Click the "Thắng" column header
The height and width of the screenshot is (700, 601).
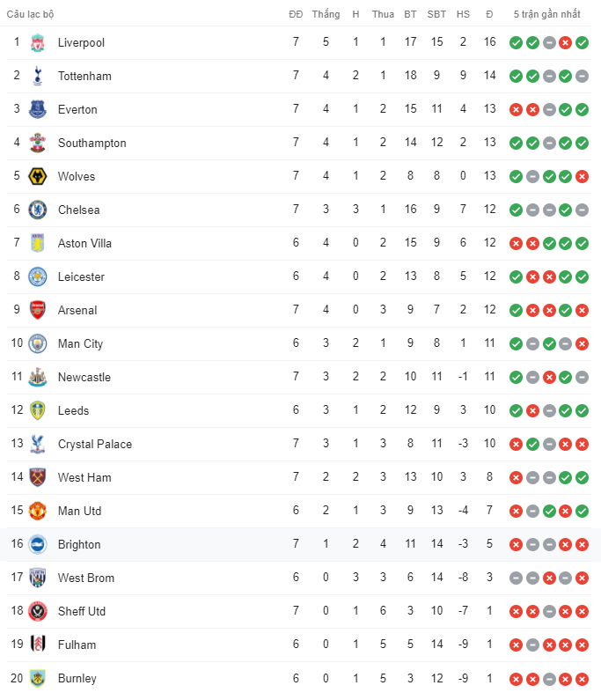[326, 14]
